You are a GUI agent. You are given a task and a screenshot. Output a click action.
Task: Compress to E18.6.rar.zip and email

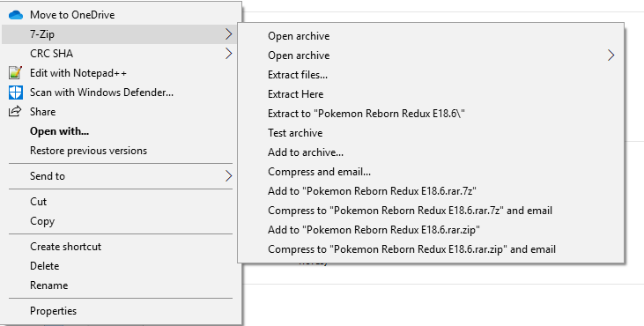coord(431,249)
